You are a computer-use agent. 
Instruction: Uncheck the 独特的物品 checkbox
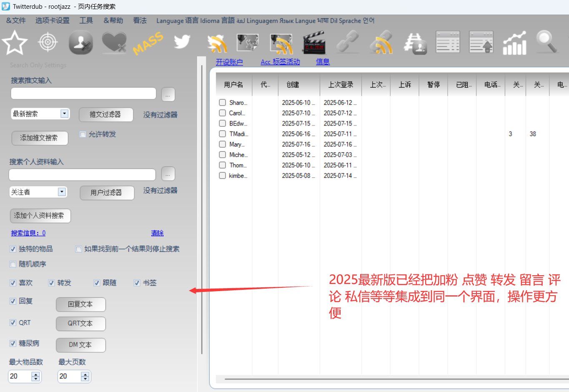(x=13, y=249)
